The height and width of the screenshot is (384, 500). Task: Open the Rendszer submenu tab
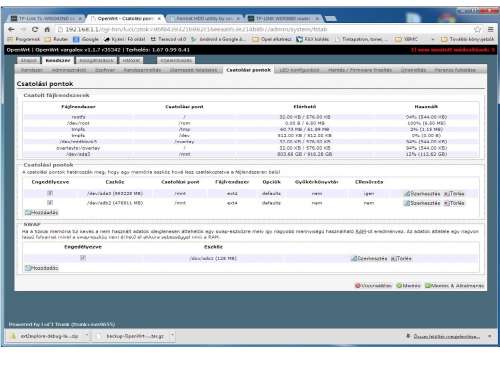pos(32,70)
